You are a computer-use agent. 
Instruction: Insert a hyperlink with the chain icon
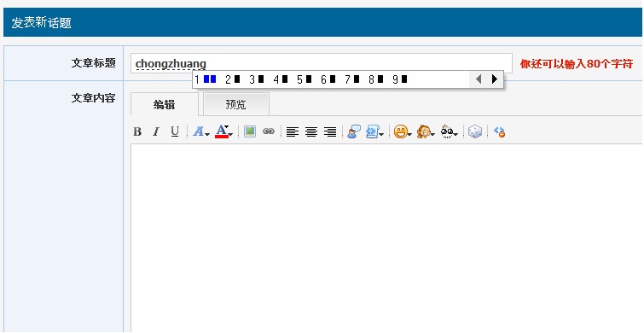(269, 132)
